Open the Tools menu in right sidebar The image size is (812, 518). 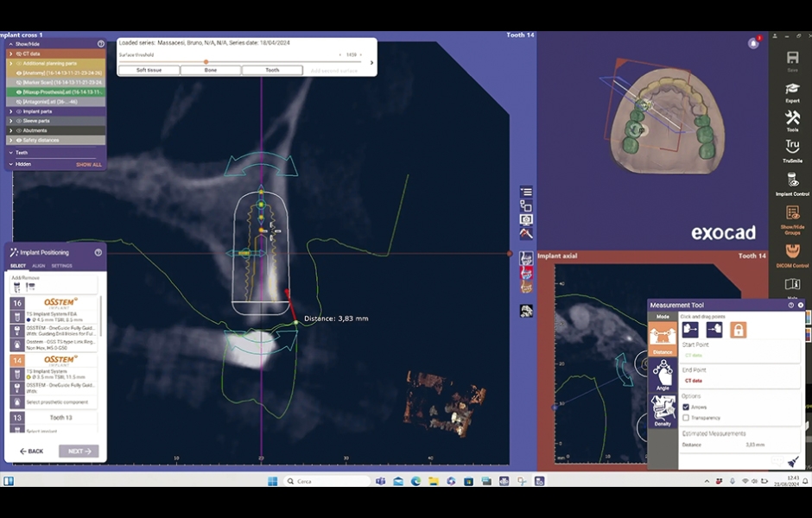point(792,119)
